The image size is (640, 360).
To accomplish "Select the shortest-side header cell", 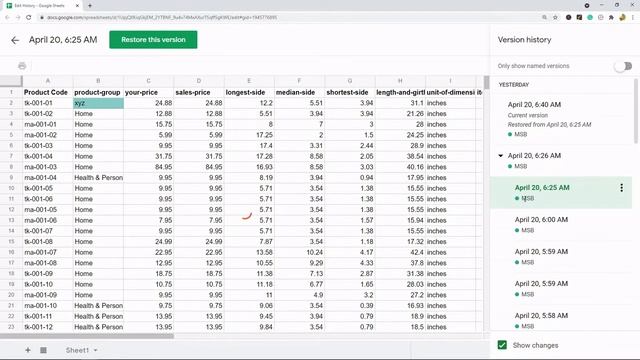I will click(x=350, y=92).
